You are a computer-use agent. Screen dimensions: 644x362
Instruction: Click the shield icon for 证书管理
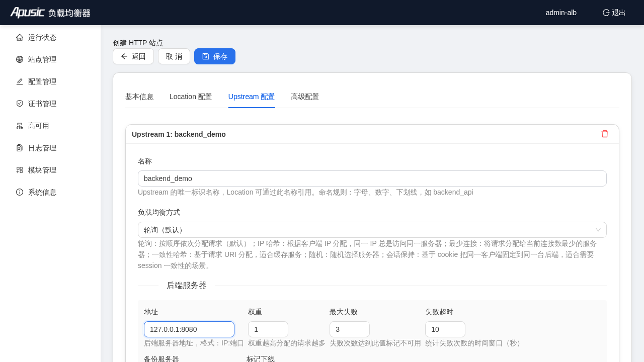[x=20, y=104]
